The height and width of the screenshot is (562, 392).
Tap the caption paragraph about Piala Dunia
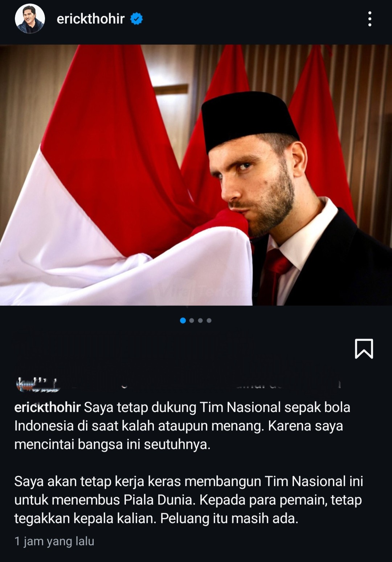pos(189,500)
